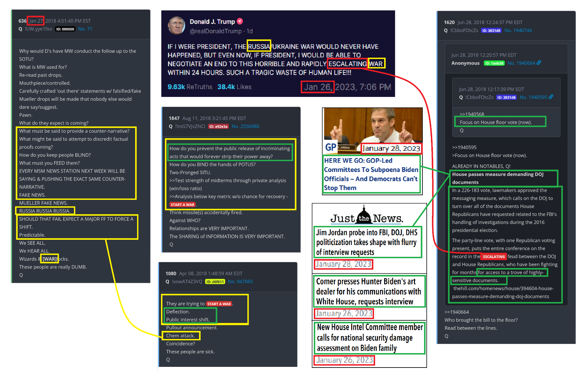
Task: Click the GP logo on Jim Jordan image
Action: [330, 147]
